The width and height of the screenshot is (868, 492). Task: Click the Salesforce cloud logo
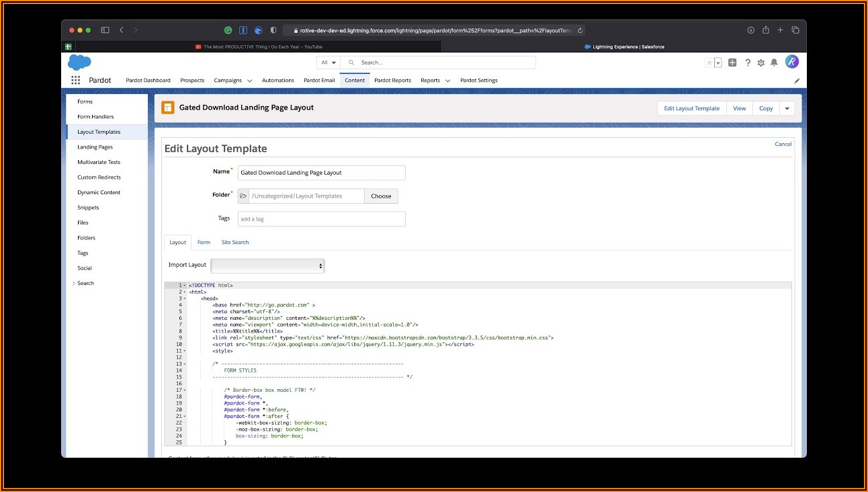(79, 63)
